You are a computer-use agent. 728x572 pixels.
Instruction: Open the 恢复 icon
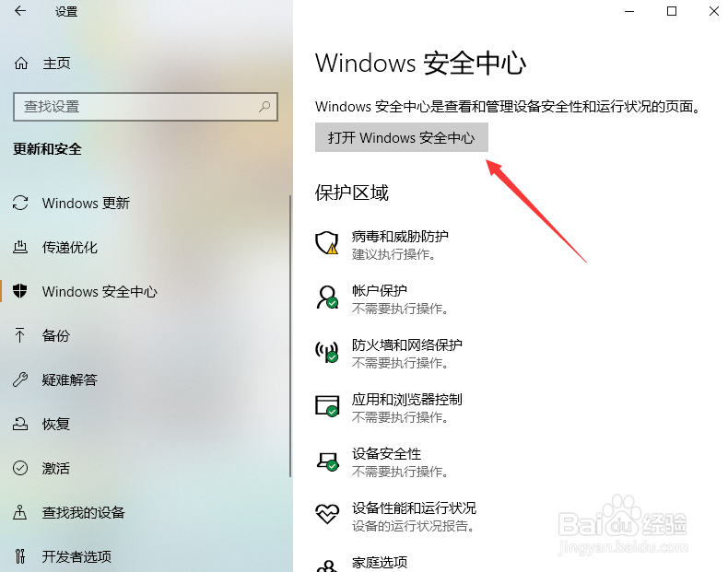20,424
